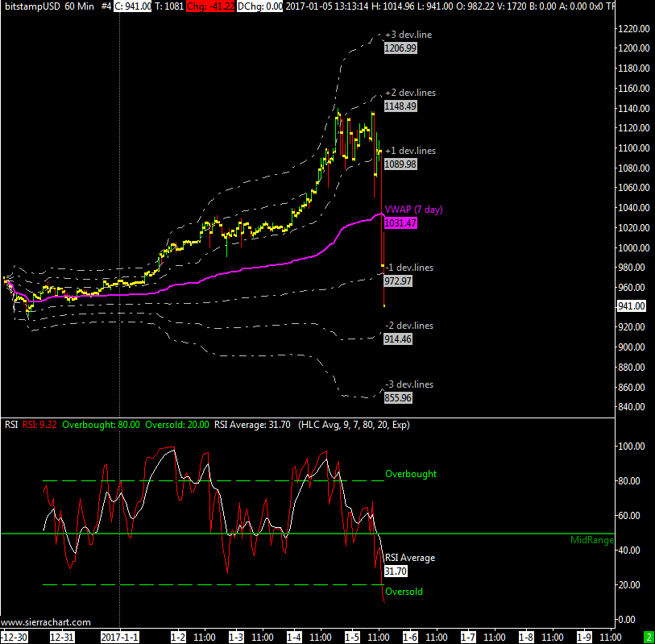Click the green Overbought label

[411, 474]
